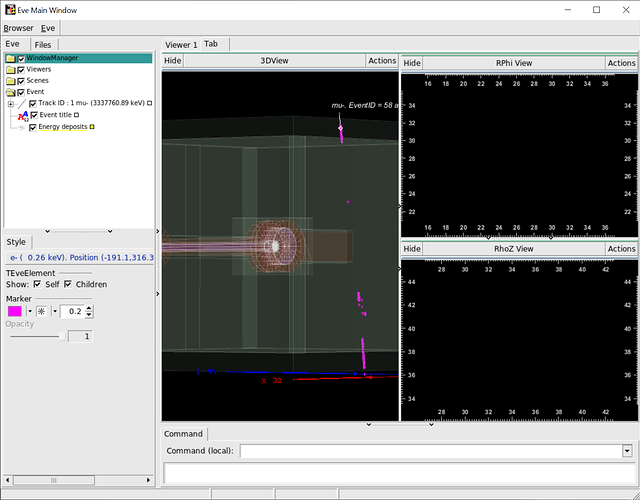Click the Opacity slider handle
640x500 pixels.
coord(62,337)
